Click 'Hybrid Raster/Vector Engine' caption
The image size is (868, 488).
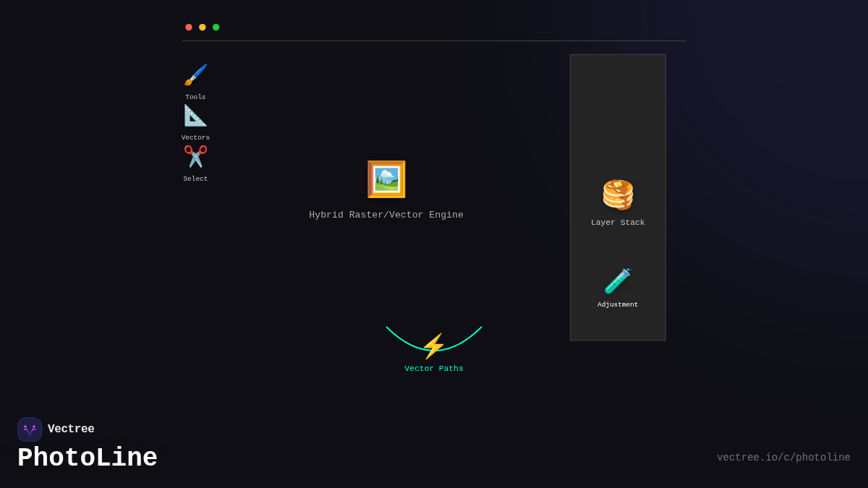[x=386, y=215]
